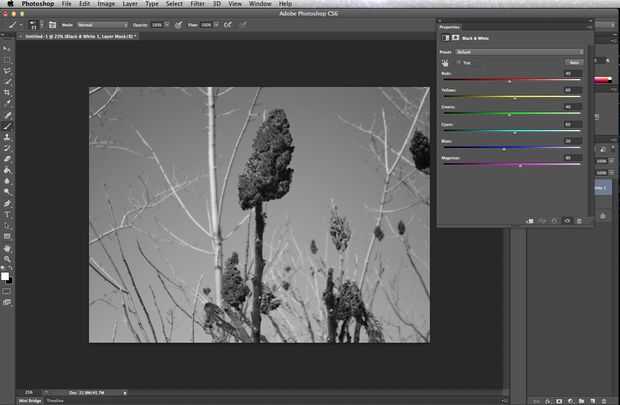620x405 pixels.
Task: Open the Properties panel options menu
Action: [589, 27]
